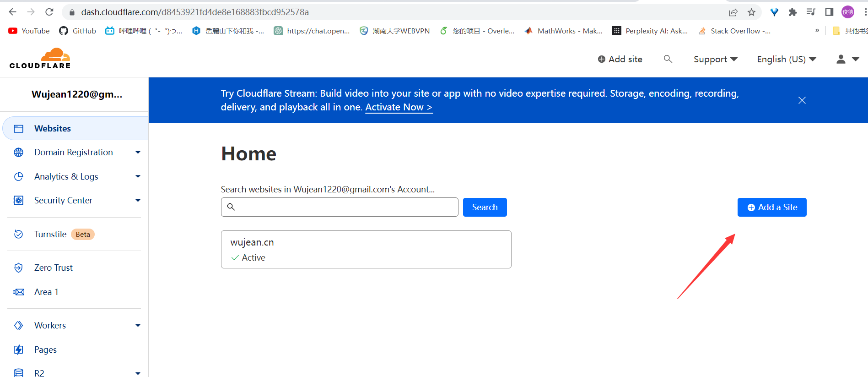Open the YouTube bookmark

click(x=29, y=31)
